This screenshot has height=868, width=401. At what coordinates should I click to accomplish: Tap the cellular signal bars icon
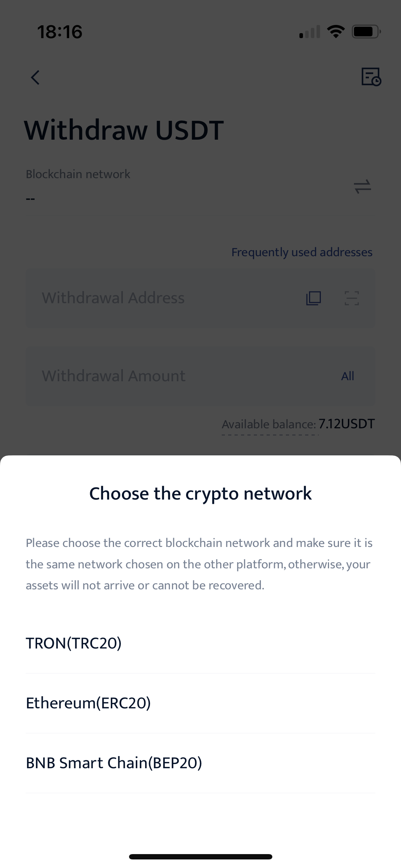tap(310, 32)
